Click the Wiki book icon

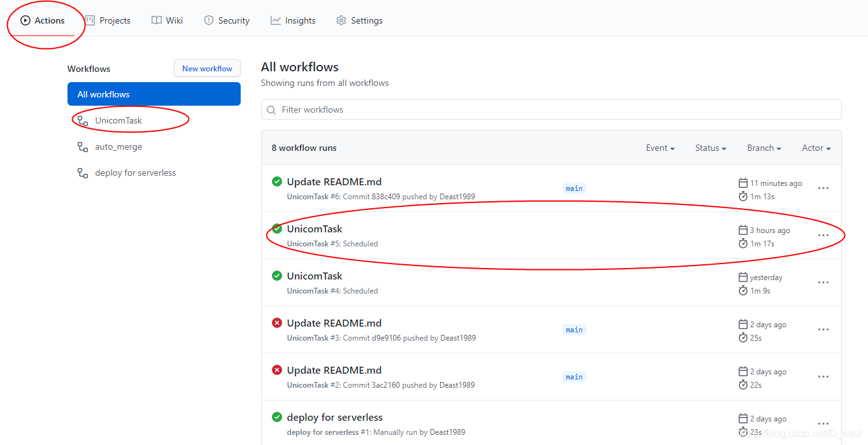tap(157, 20)
